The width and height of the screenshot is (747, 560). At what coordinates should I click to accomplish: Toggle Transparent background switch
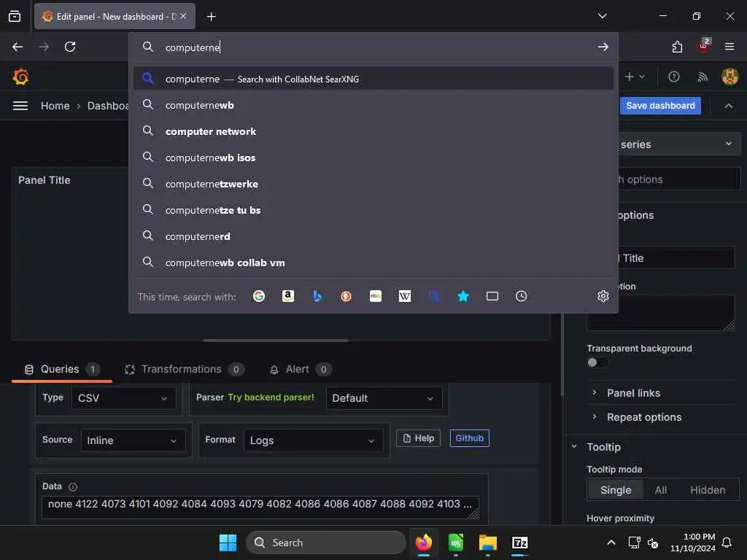(x=597, y=362)
